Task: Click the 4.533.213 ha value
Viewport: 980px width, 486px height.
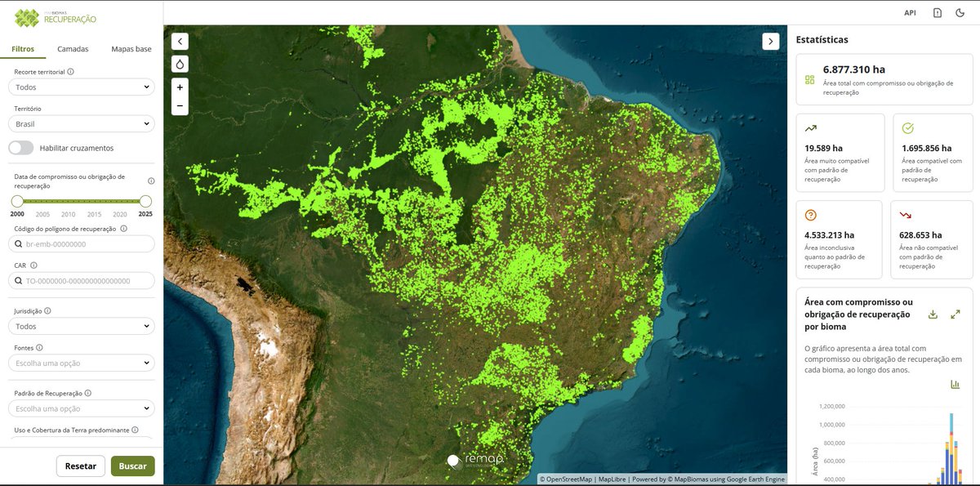Action: tap(829, 235)
